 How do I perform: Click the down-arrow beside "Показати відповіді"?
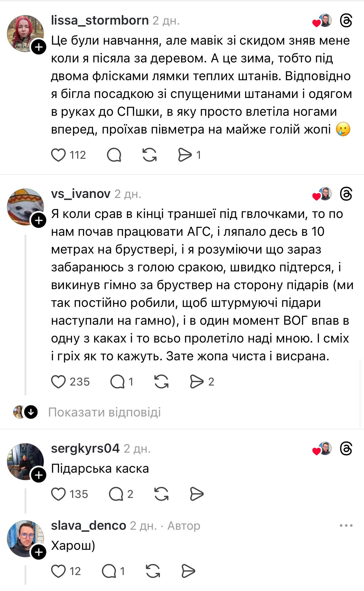(x=31, y=413)
